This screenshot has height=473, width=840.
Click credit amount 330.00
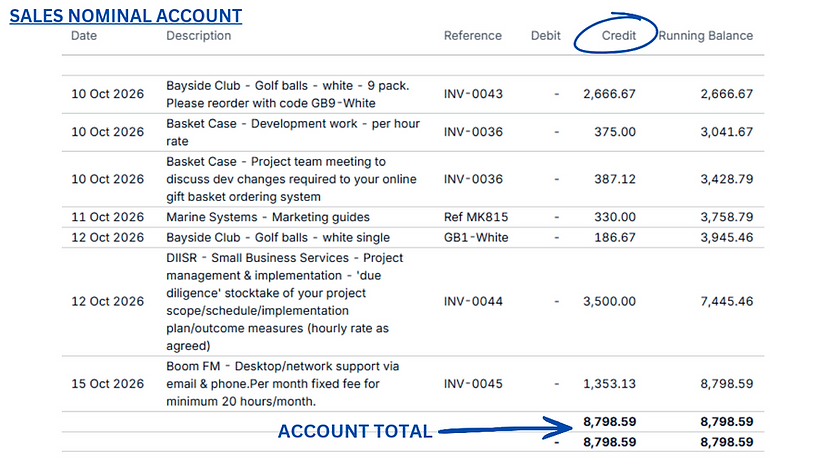point(615,217)
